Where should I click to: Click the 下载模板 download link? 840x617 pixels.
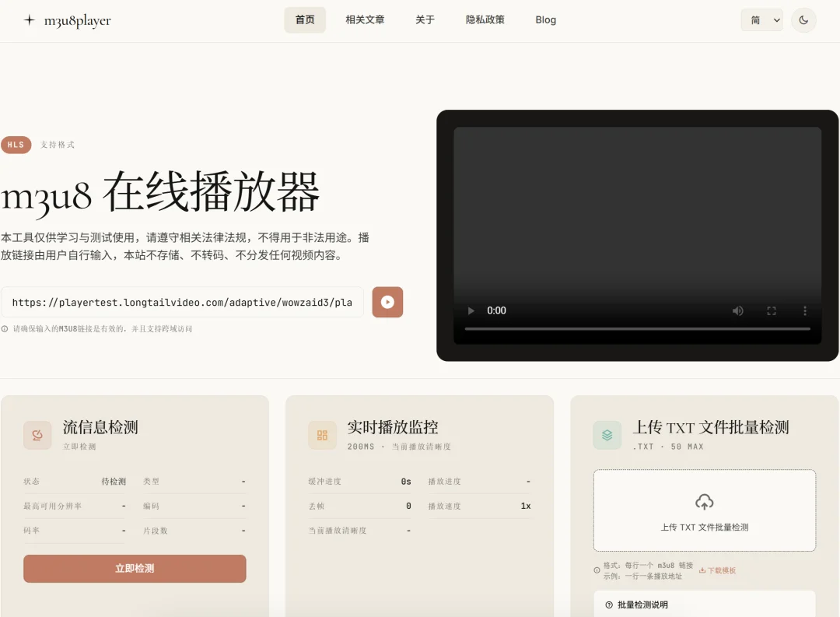coord(717,570)
